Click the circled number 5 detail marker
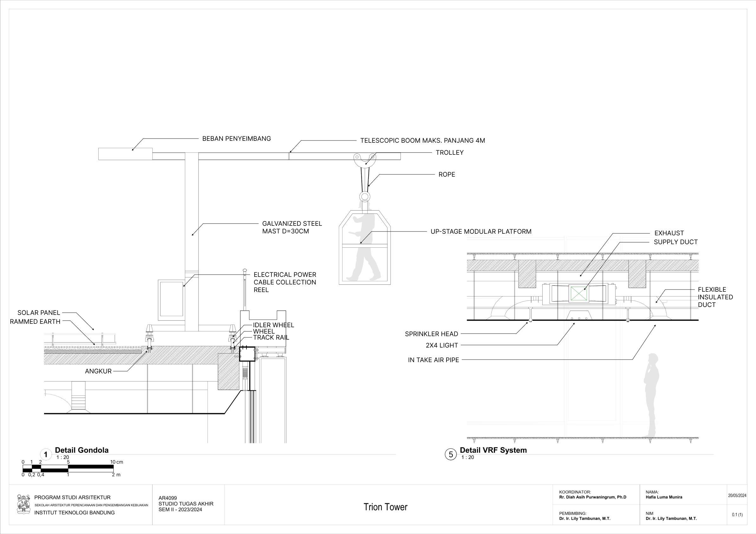Image resolution: width=756 pixels, height=534 pixels. tap(450, 455)
